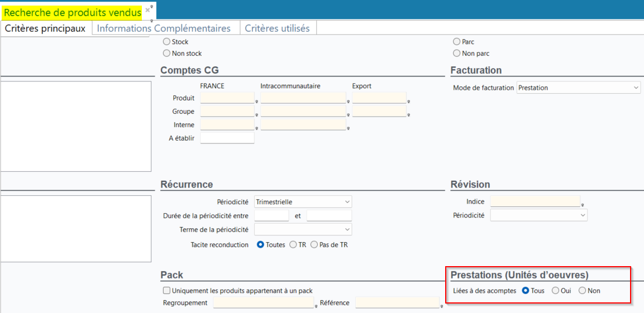Image resolution: width=644 pixels, height=313 pixels.
Task: Click the A établir input field
Action: click(x=227, y=138)
